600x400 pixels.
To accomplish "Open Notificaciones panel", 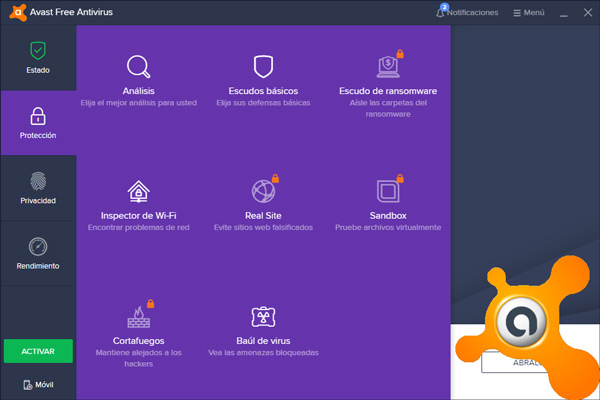I will coord(472,13).
